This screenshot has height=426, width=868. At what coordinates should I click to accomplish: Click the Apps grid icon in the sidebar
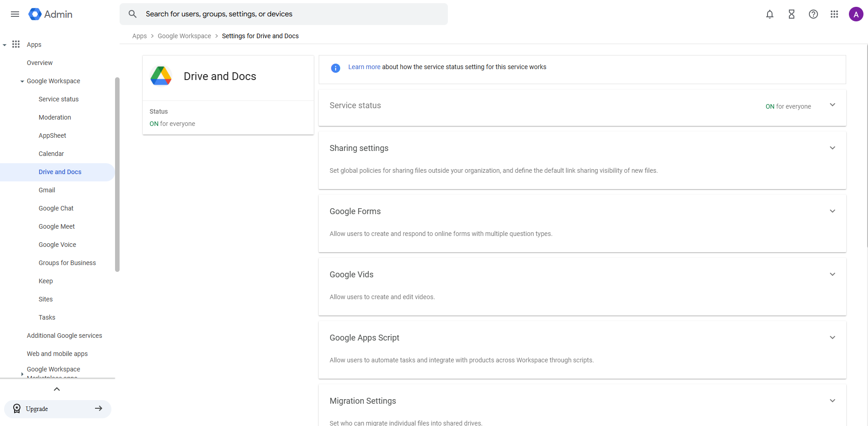pos(16,44)
